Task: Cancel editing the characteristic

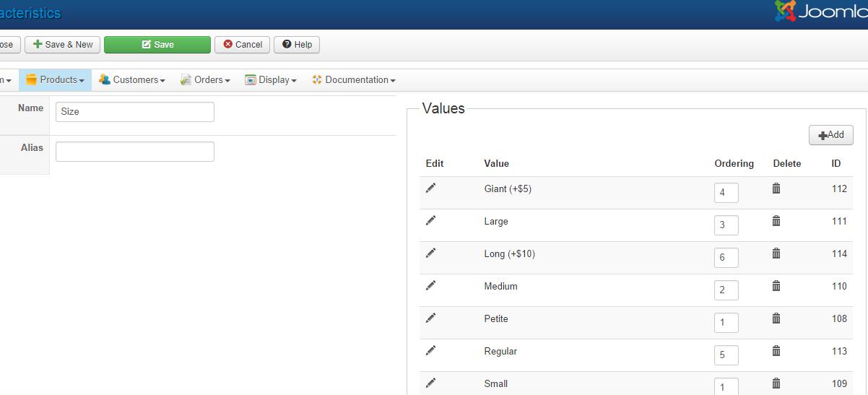Action: (243, 45)
